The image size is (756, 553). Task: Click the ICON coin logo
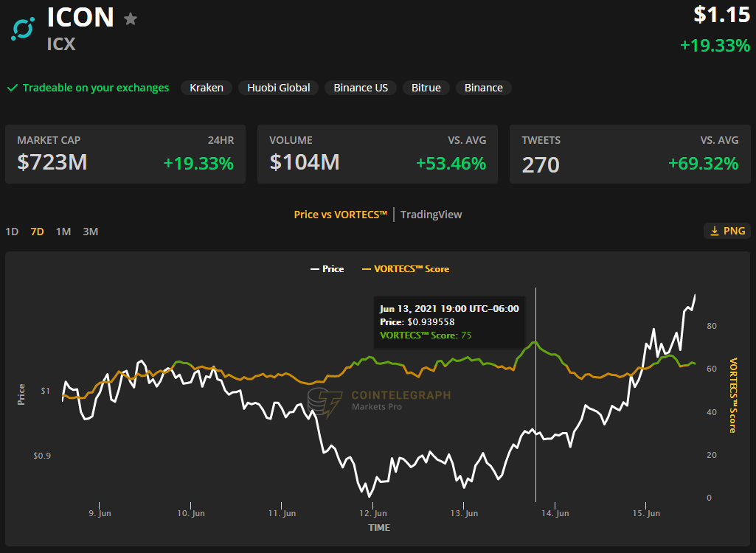coord(23,29)
